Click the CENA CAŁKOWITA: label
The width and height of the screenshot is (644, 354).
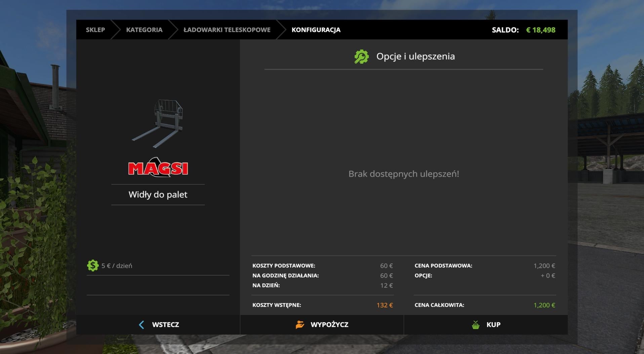439,305
